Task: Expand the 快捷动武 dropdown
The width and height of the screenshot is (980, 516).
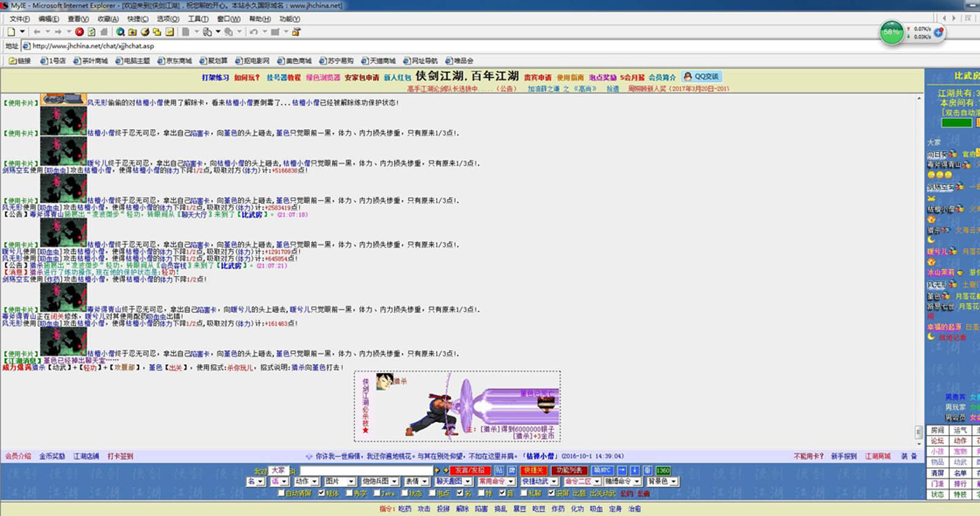Action: [540, 481]
